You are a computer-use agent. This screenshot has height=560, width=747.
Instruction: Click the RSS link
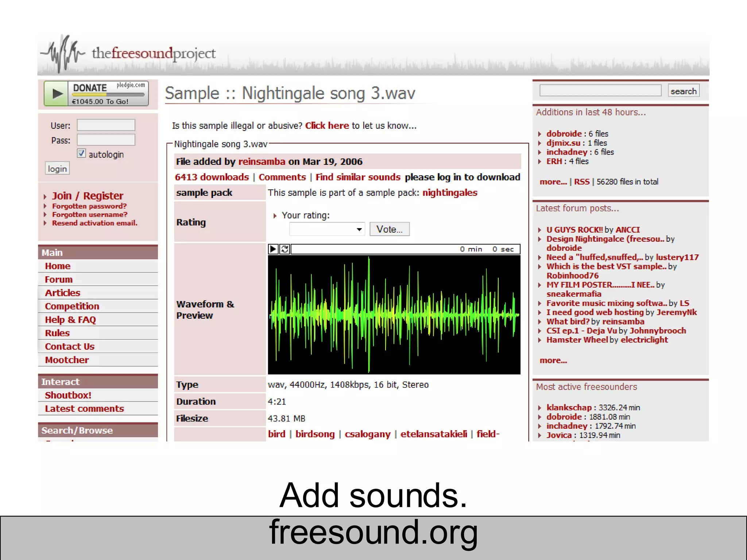[581, 182]
